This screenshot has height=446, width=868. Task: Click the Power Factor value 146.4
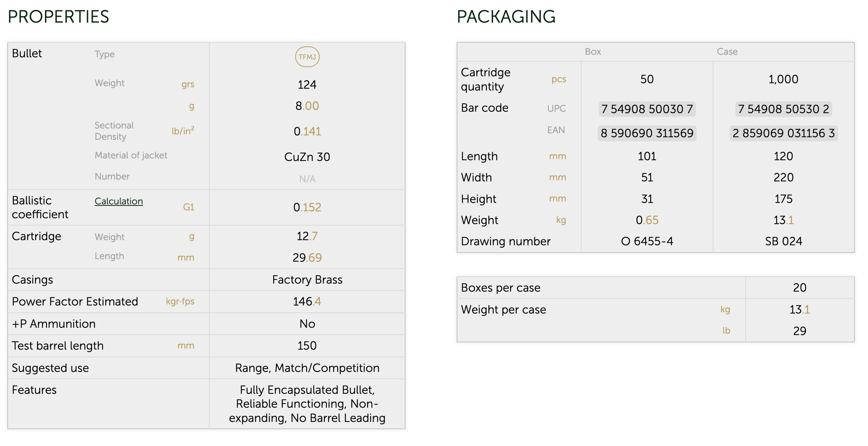307,301
